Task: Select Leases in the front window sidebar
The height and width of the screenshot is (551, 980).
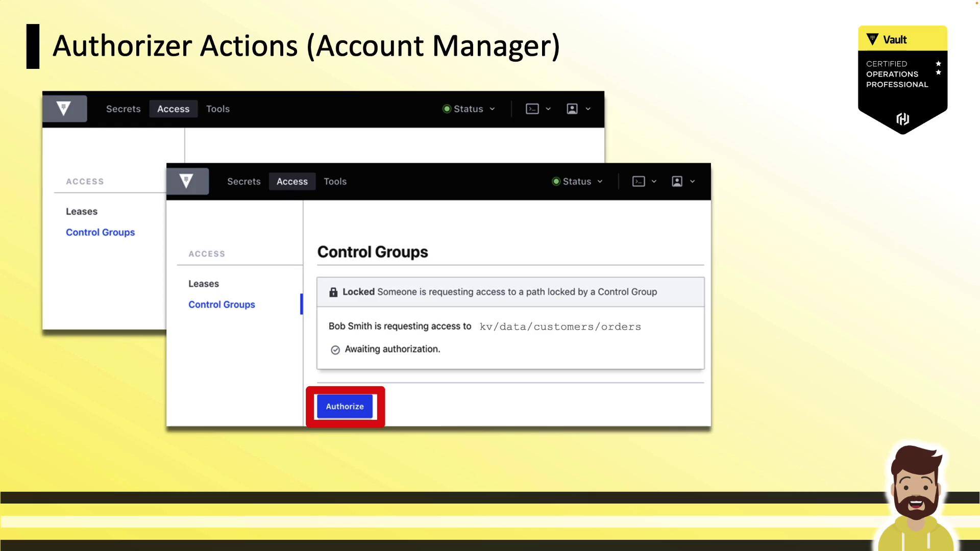Action: tap(204, 284)
